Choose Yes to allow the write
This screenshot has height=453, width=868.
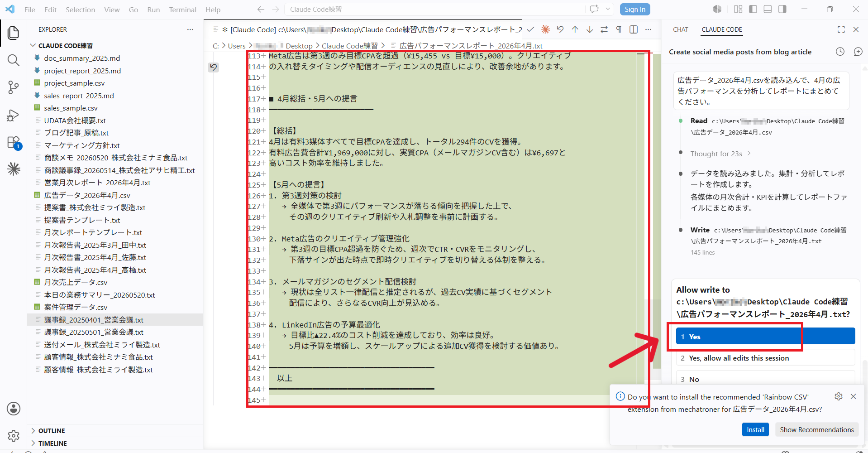click(765, 337)
